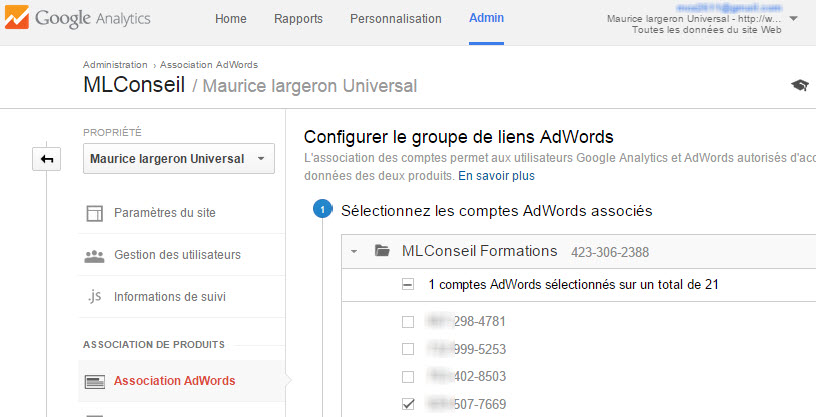The image size is (816, 417).
Task: Check the account ending 298-4781
Action: point(408,322)
